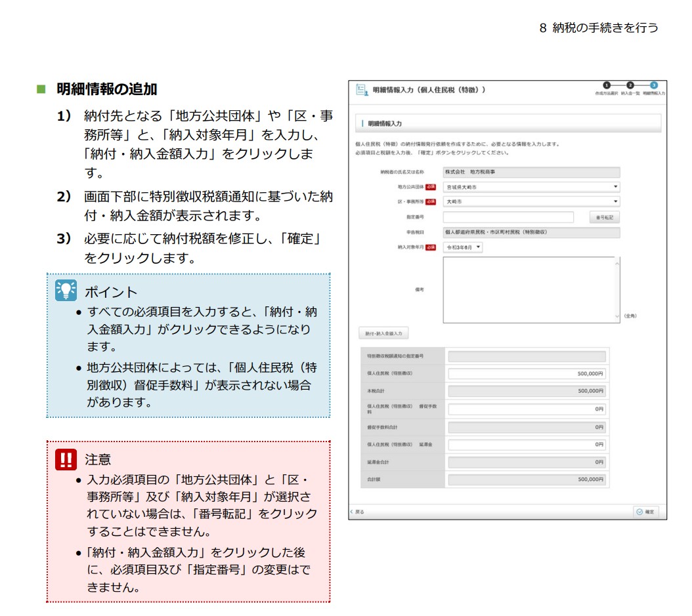Click step 3 circle 明細情報入力
The height and width of the screenshot is (616, 692).
[654, 85]
